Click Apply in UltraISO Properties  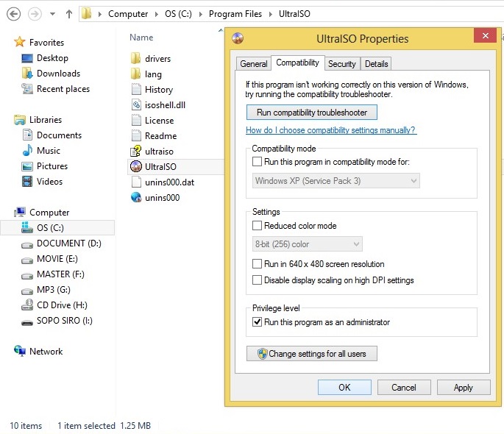click(464, 388)
